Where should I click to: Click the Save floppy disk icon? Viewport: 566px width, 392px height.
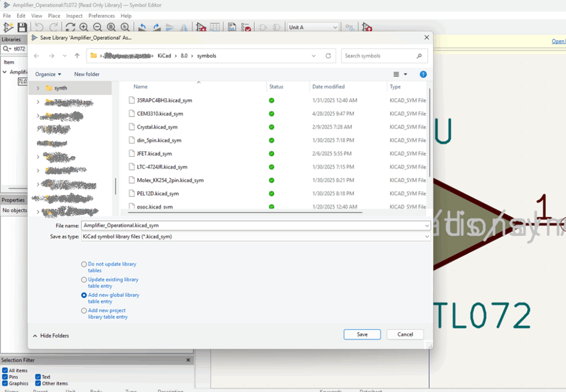[22, 27]
